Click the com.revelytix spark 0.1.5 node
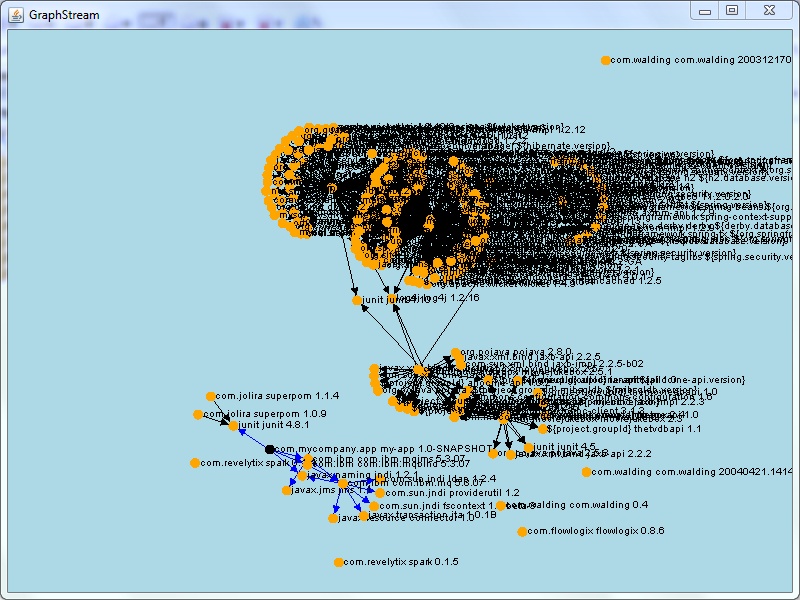Screen dimensions: 800x600 (x=338, y=562)
